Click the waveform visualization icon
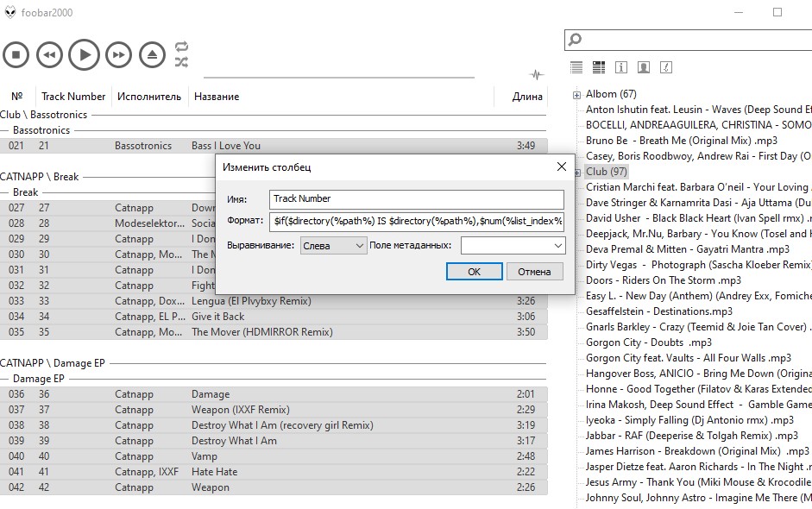The width and height of the screenshot is (812, 509). [x=537, y=75]
